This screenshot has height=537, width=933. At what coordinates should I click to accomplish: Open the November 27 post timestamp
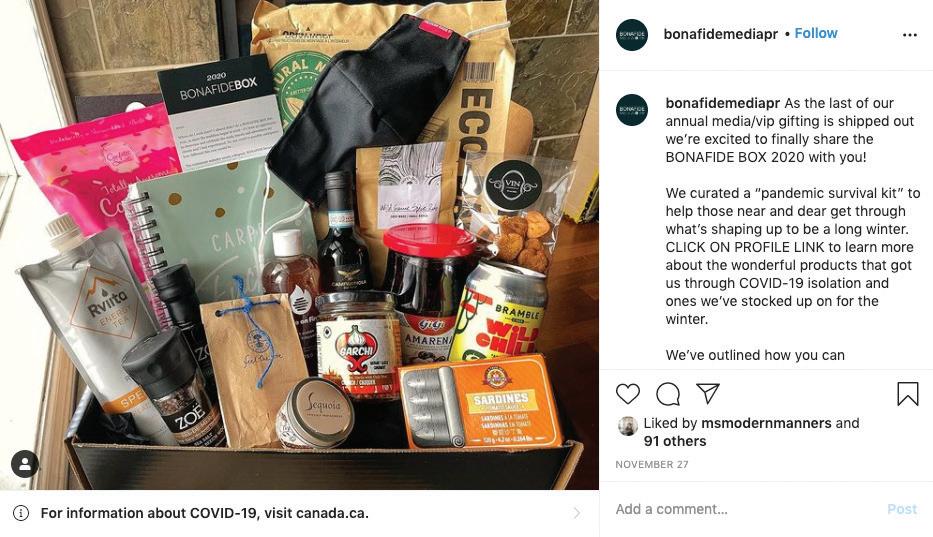(652, 464)
